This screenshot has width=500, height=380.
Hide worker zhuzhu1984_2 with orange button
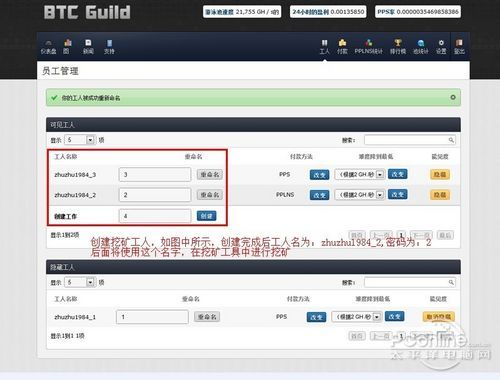pos(440,195)
